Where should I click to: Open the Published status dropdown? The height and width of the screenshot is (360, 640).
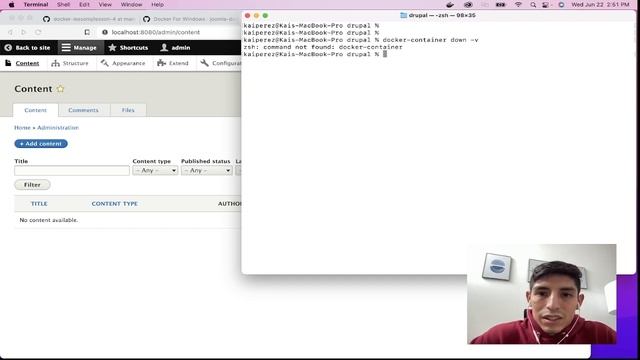click(207, 171)
